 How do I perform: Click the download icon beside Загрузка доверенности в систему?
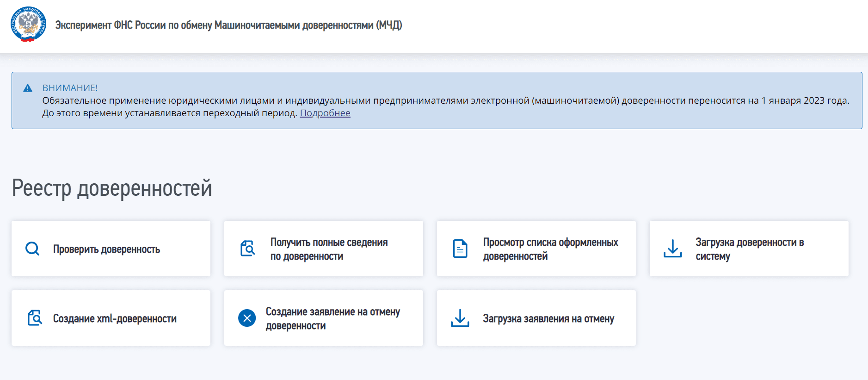click(672, 249)
